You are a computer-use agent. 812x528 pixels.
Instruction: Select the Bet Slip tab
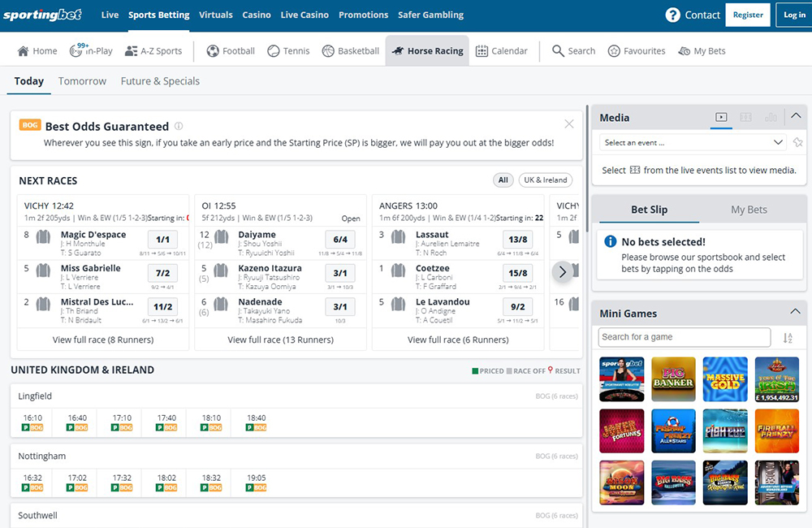pos(649,210)
